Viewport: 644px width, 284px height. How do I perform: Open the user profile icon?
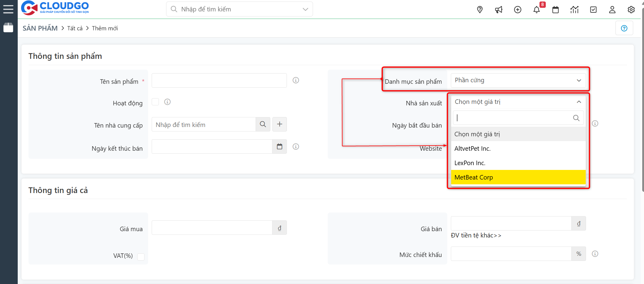(612, 9)
